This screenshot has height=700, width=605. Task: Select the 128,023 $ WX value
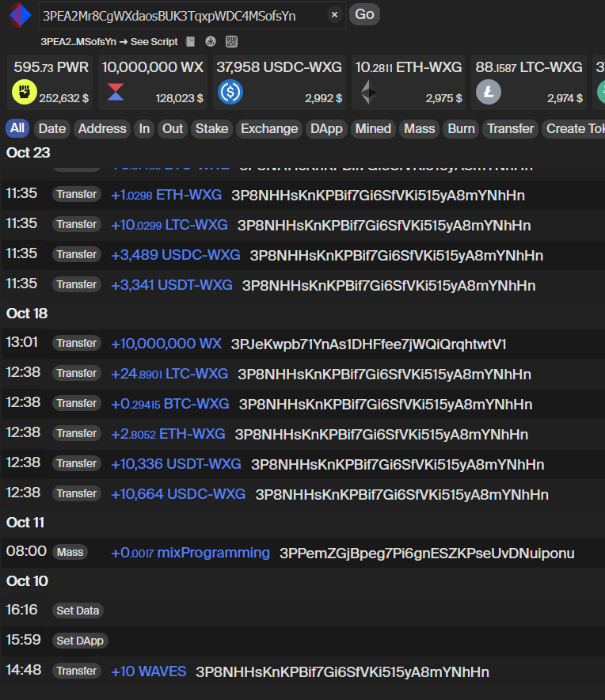(180, 98)
